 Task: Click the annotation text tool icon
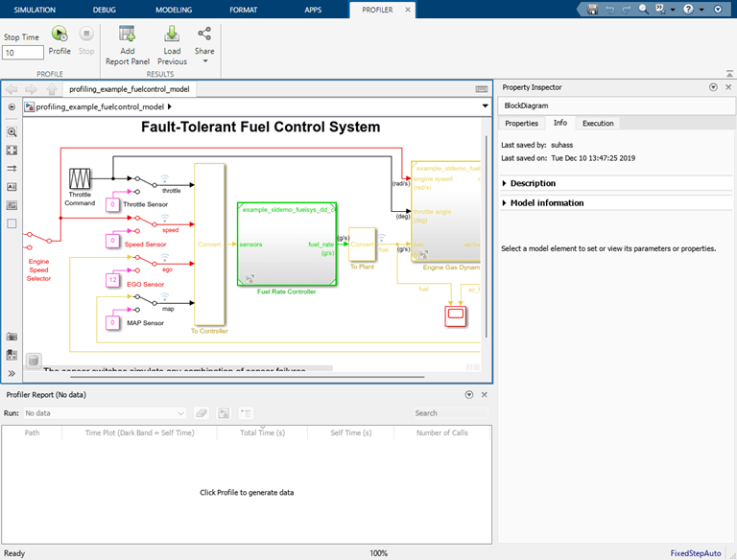tap(12, 187)
